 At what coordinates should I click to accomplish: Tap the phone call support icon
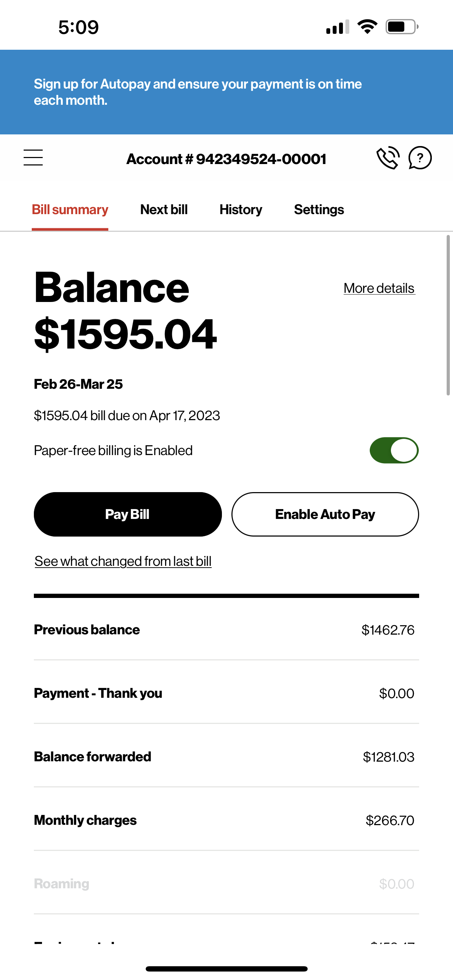[388, 158]
